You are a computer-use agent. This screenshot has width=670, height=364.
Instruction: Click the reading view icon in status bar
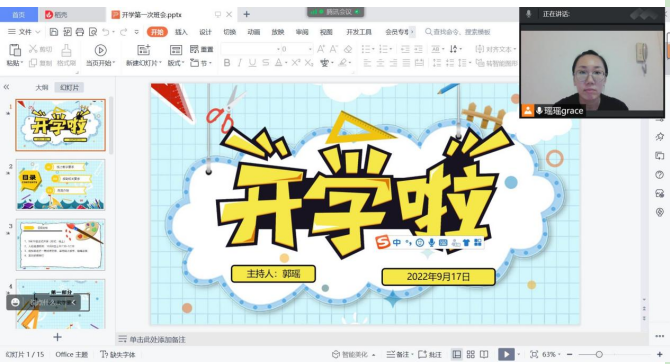(x=484, y=354)
